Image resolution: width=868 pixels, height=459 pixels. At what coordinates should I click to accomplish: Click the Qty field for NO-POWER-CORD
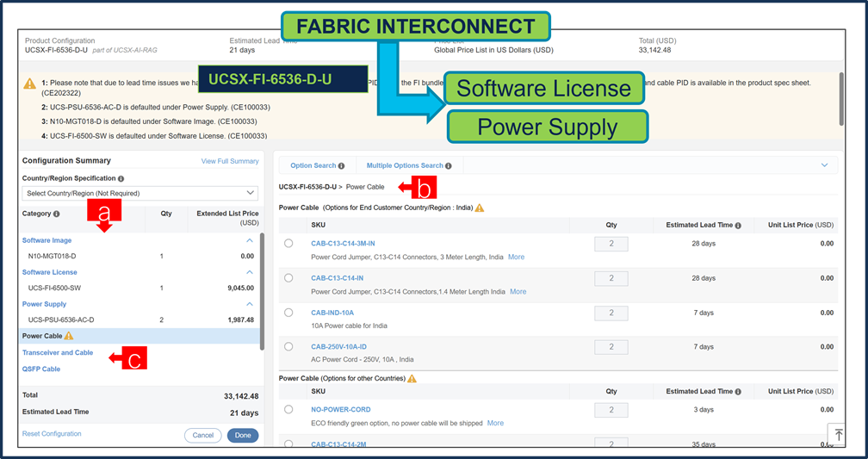[x=611, y=410]
